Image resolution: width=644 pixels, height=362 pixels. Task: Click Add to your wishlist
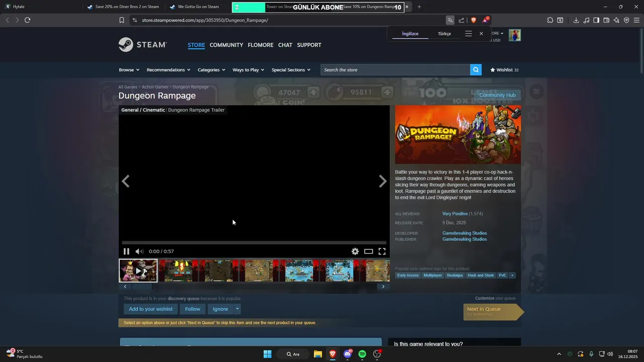coord(150,309)
